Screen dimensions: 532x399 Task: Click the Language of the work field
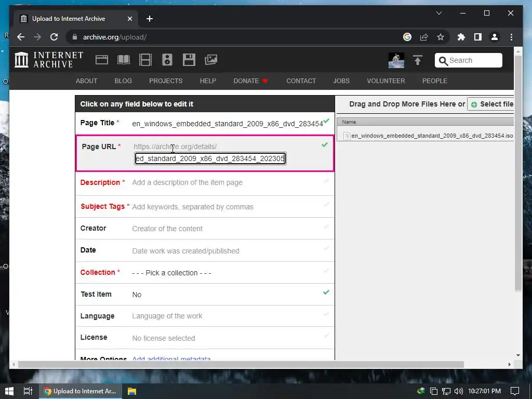click(x=167, y=316)
